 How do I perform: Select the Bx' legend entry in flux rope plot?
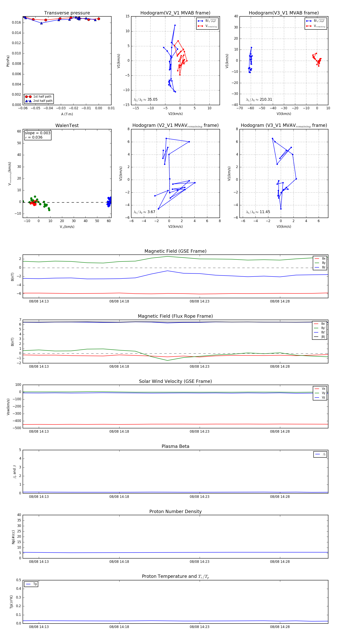click(320, 324)
